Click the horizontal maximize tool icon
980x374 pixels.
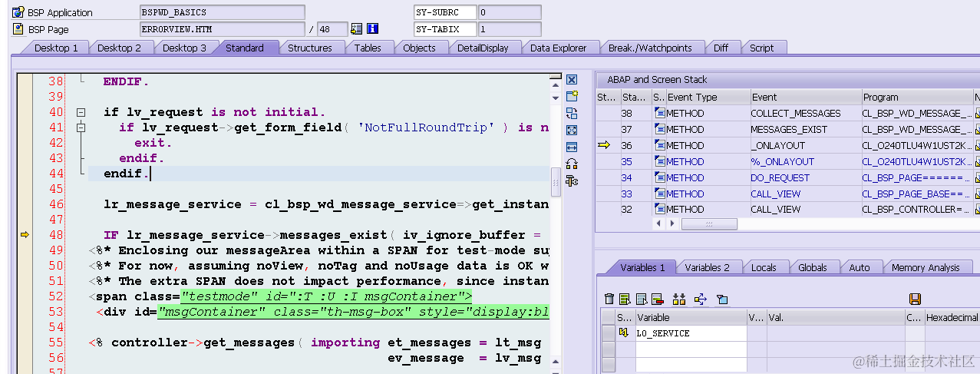pyautogui.click(x=572, y=147)
